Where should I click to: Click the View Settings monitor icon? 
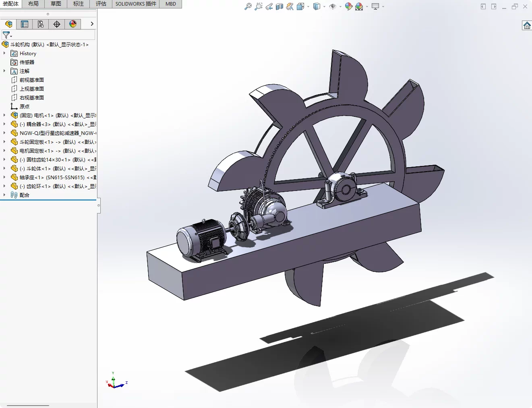[x=375, y=6]
